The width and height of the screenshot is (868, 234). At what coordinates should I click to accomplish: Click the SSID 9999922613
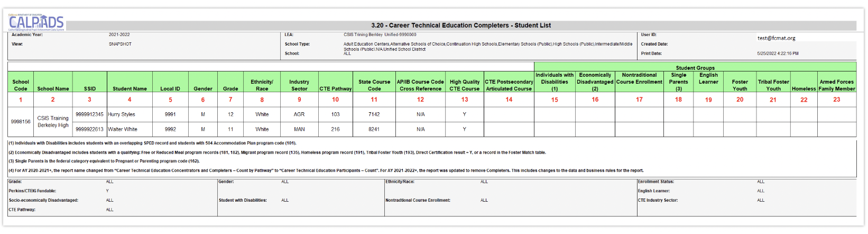[90, 129]
